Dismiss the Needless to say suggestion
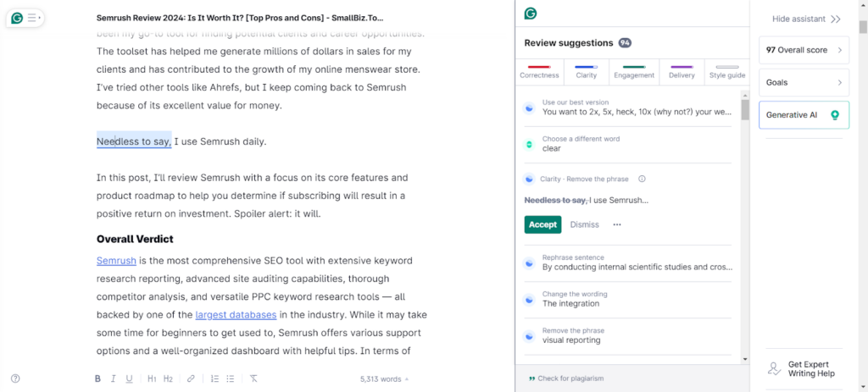 click(x=584, y=224)
